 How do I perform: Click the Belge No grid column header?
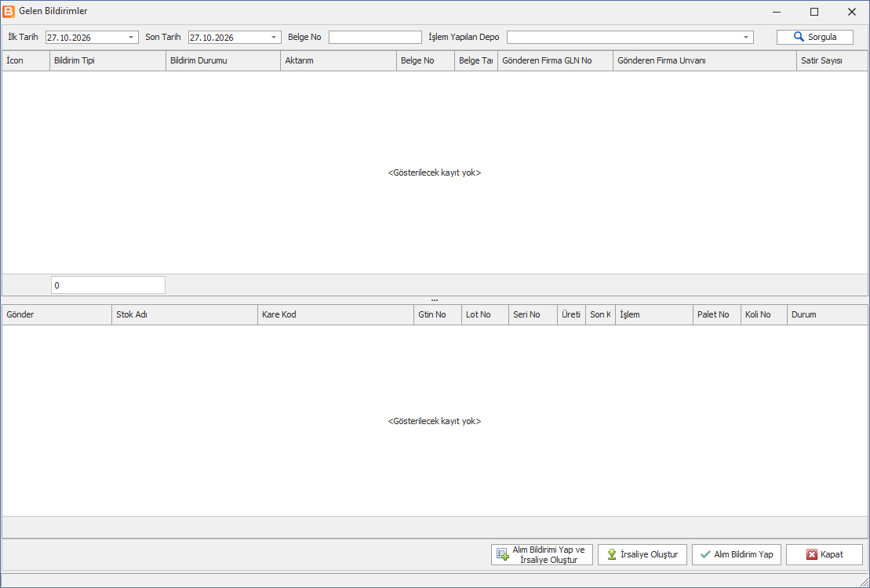point(425,61)
